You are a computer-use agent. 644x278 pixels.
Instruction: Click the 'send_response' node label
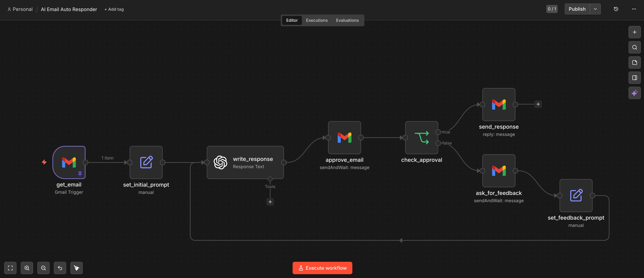[499, 127]
